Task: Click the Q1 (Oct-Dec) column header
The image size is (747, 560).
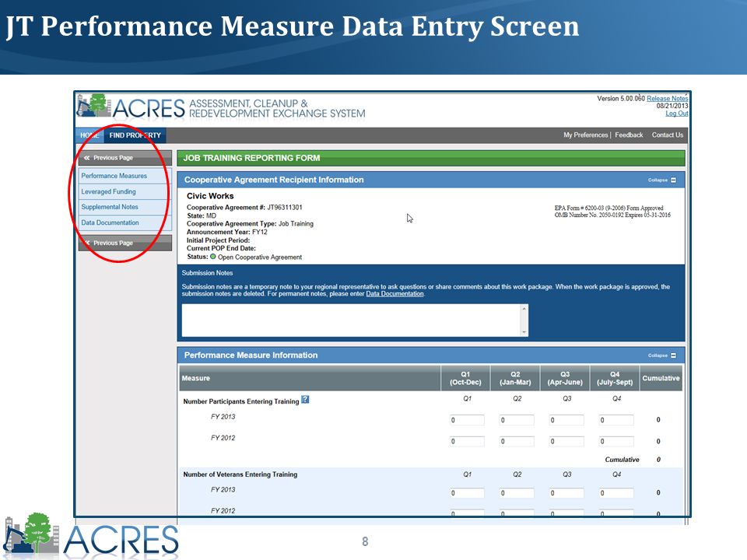Action: [x=465, y=378]
